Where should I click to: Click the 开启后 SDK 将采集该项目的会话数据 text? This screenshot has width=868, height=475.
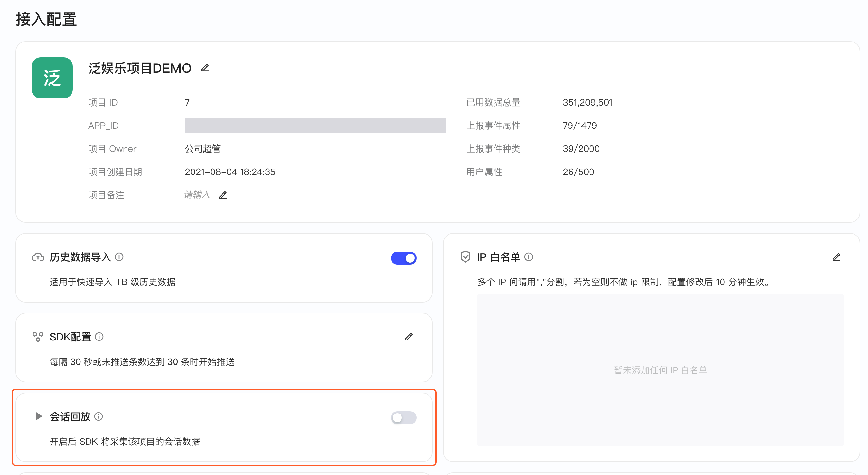click(125, 442)
